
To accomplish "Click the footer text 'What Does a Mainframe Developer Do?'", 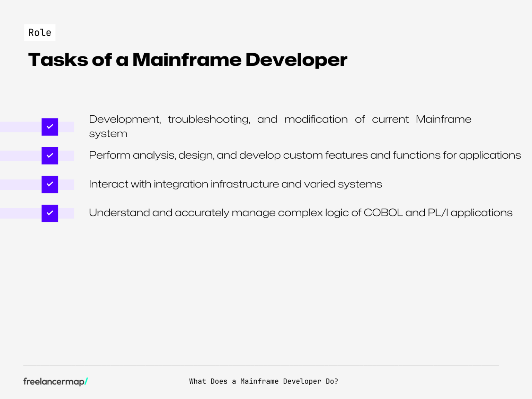I will click(x=264, y=381).
